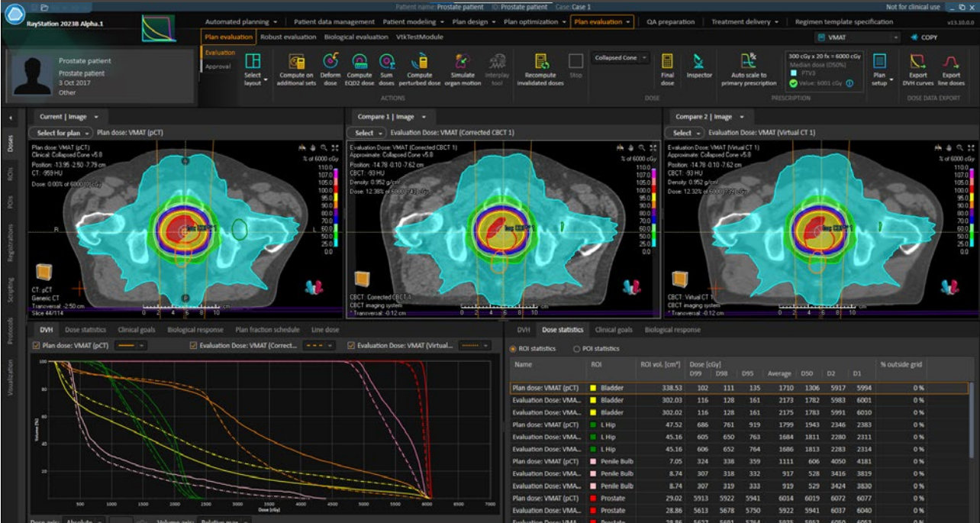Open the dose Inspector tool
Screen dimensions: 980x523
698,63
